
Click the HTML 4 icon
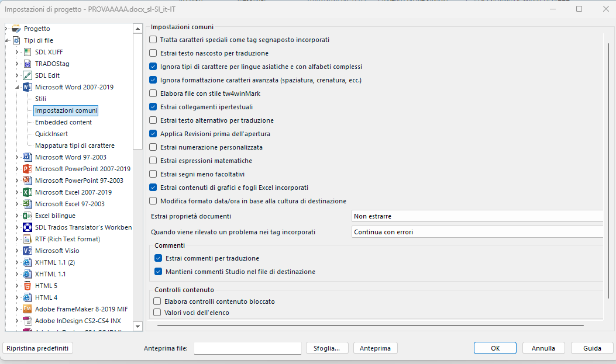[x=27, y=297]
